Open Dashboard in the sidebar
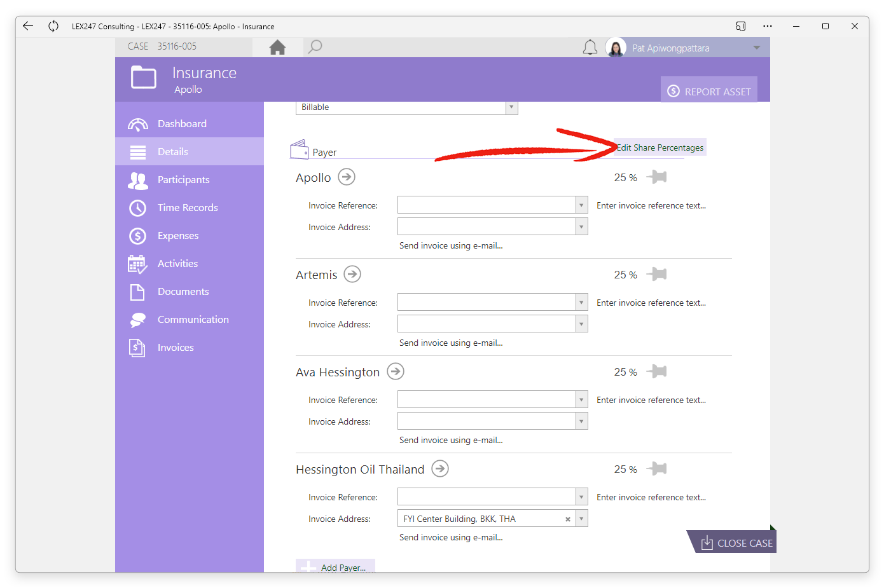 (x=190, y=123)
